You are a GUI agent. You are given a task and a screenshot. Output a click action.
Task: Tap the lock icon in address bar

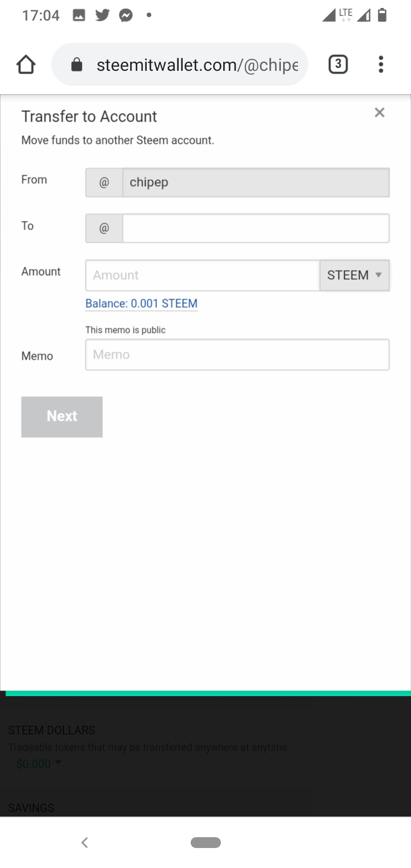coord(76,65)
